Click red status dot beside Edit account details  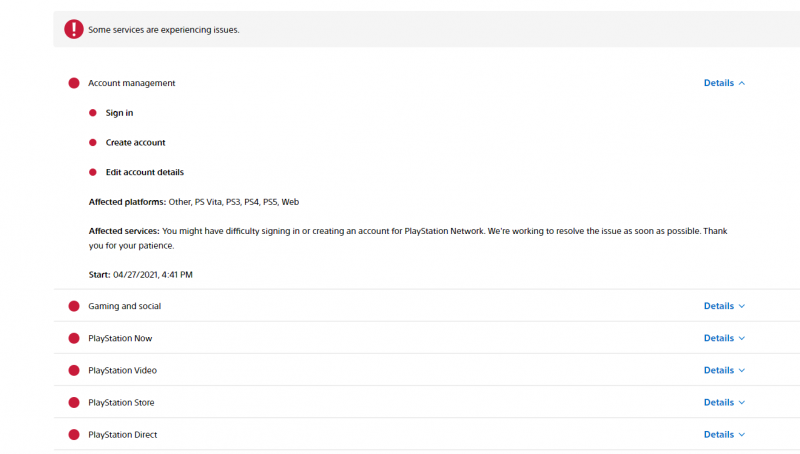point(93,172)
